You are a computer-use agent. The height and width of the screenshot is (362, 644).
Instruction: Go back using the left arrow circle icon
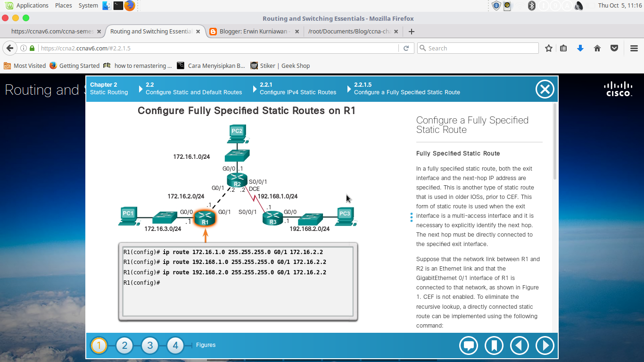(x=519, y=346)
